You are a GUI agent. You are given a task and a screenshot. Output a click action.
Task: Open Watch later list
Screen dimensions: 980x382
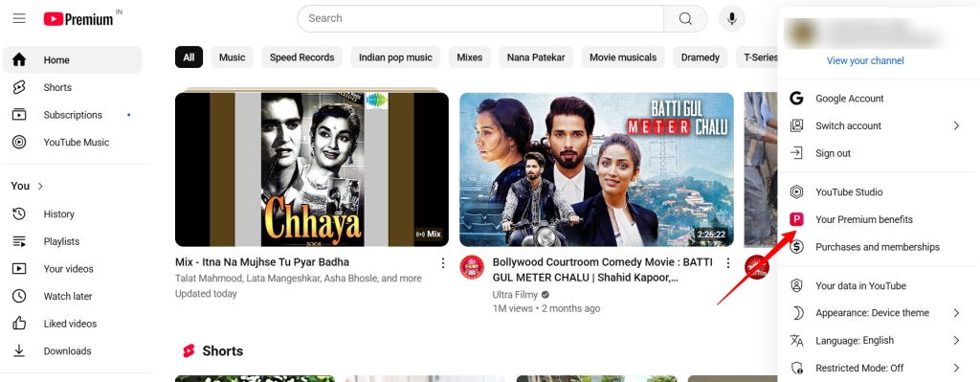(73, 297)
